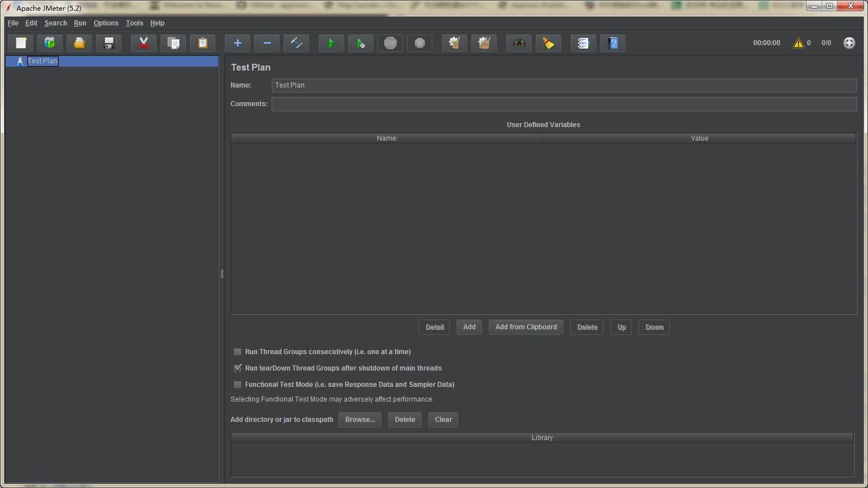Expand all tree nodes with plus icon
Image resolution: width=868 pixels, height=488 pixels.
238,43
